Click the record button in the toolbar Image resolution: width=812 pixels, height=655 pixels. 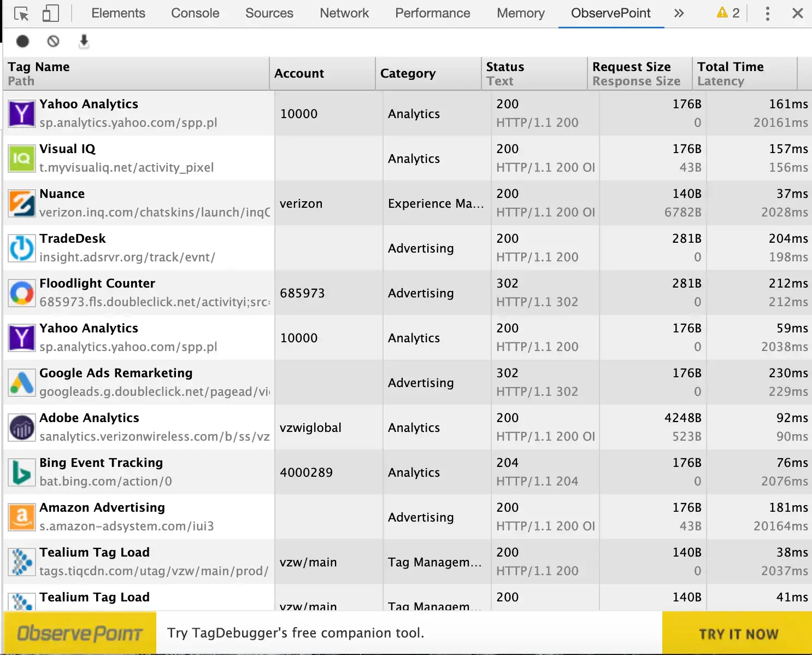pos(22,41)
